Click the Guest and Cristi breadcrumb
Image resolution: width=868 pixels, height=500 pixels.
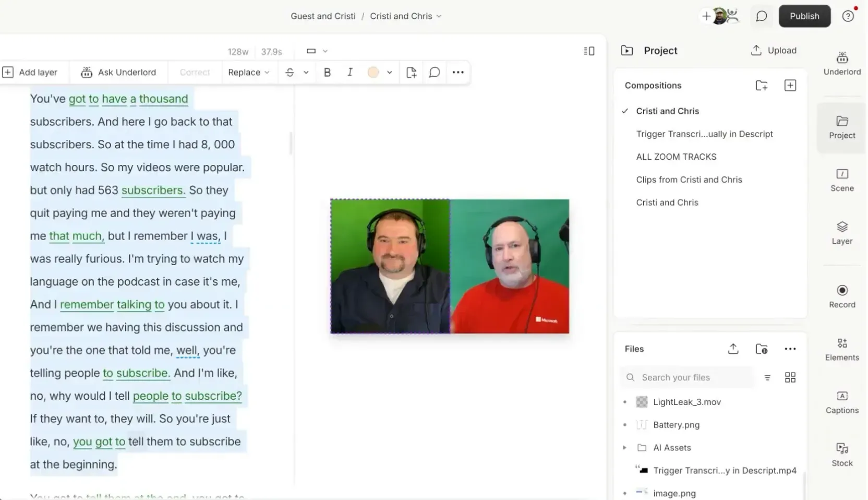322,16
